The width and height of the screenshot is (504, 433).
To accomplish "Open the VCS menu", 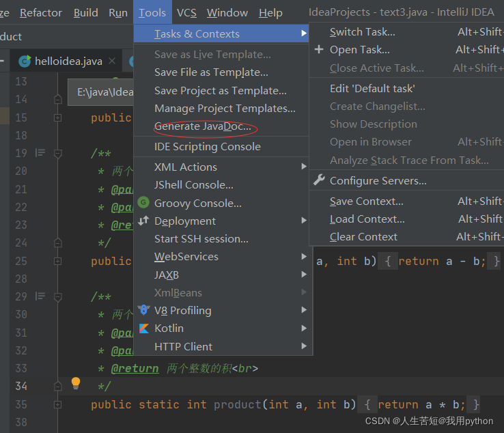I will (186, 12).
